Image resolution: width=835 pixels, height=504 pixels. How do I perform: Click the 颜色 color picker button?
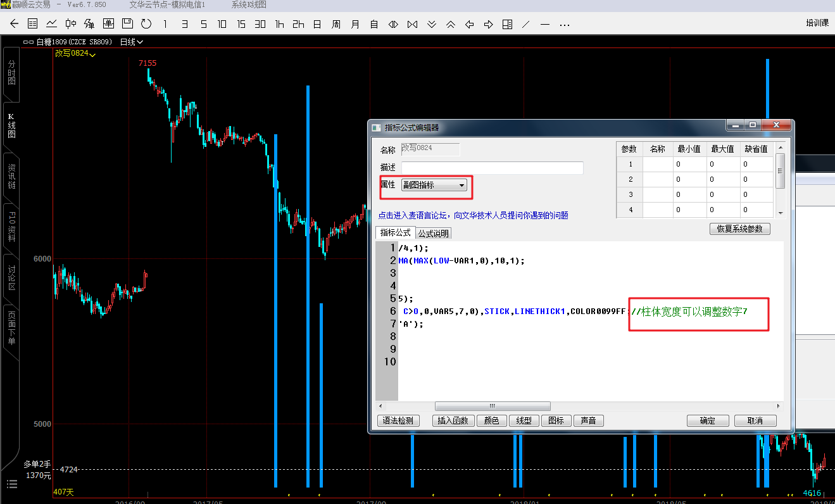[491, 420]
